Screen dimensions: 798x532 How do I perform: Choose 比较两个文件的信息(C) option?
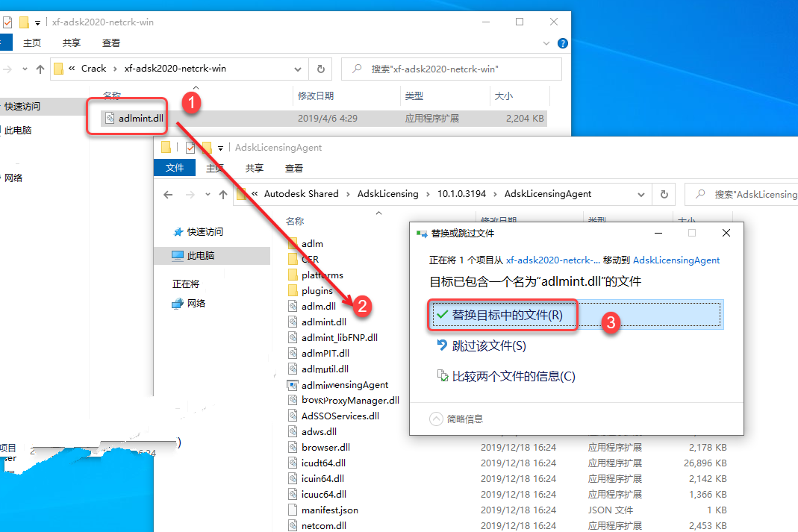coord(506,376)
